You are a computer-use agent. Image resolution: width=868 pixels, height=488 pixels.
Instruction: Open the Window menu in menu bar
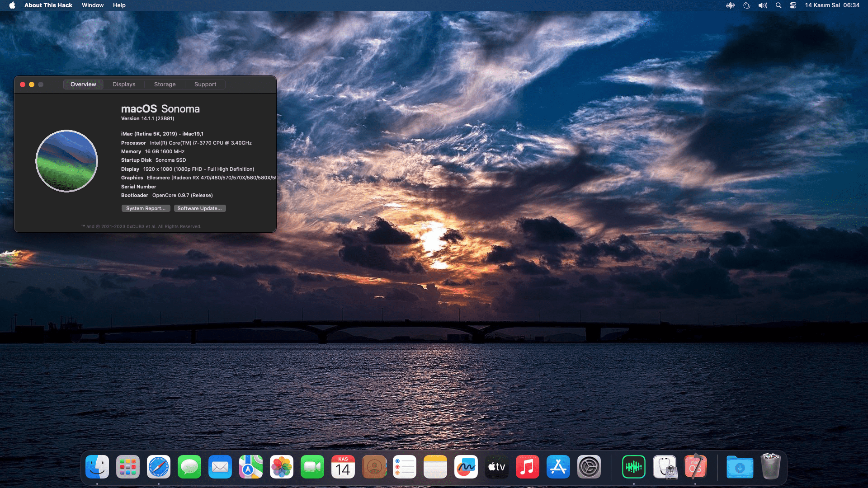coord(92,5)
